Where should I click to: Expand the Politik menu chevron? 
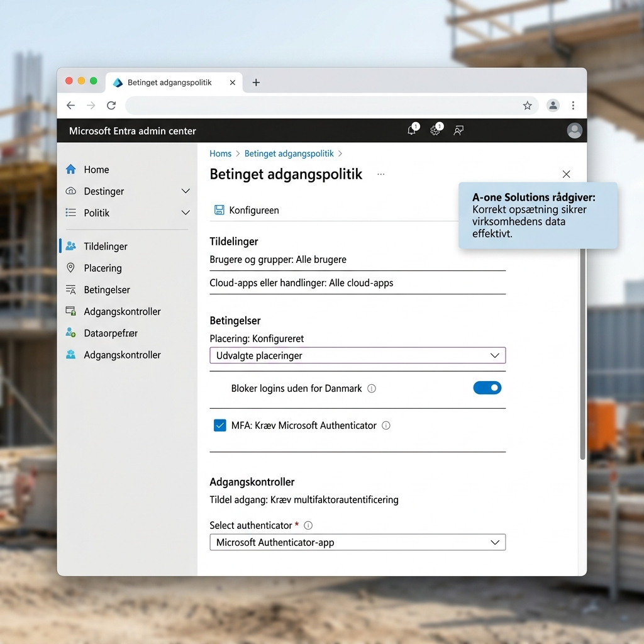[186, 213]
